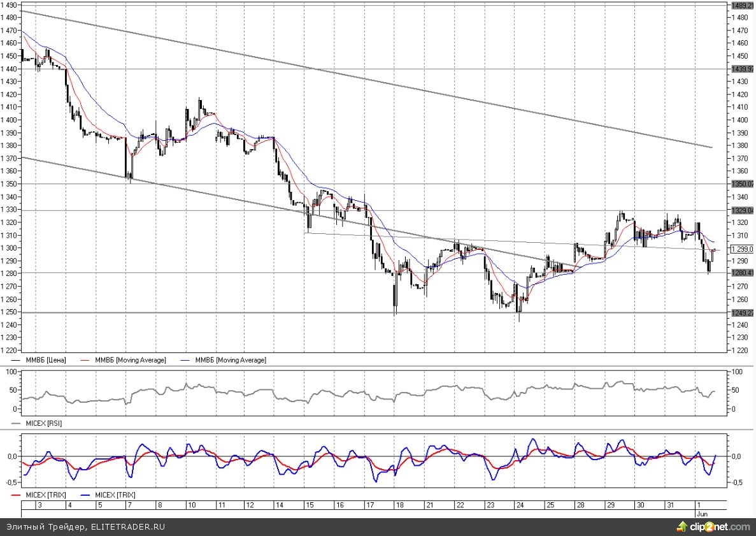
Task: Click the clip2net.com logo icon
Action: (682, 527)
